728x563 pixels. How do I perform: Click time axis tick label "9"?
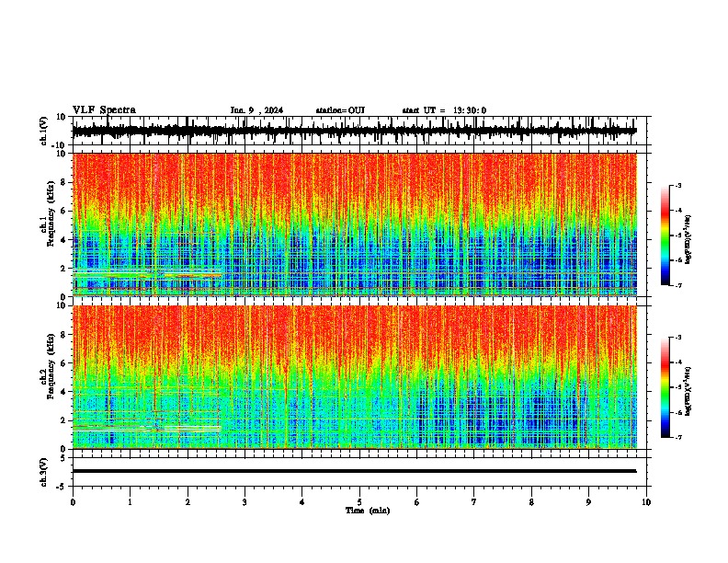pos(588,502)
